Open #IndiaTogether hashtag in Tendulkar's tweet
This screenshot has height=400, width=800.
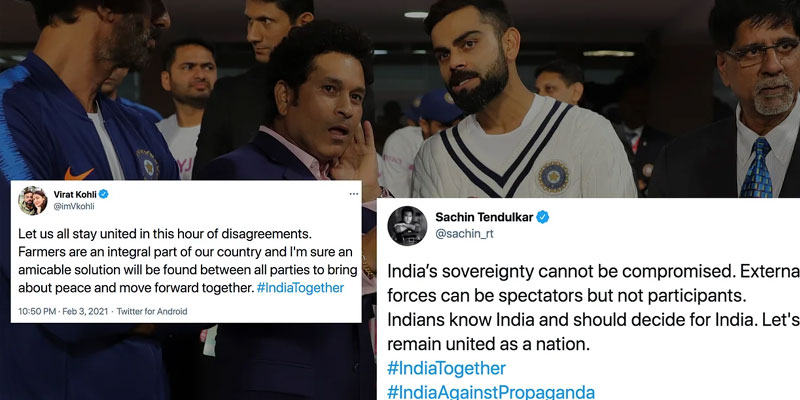click(x=446, y=368)
